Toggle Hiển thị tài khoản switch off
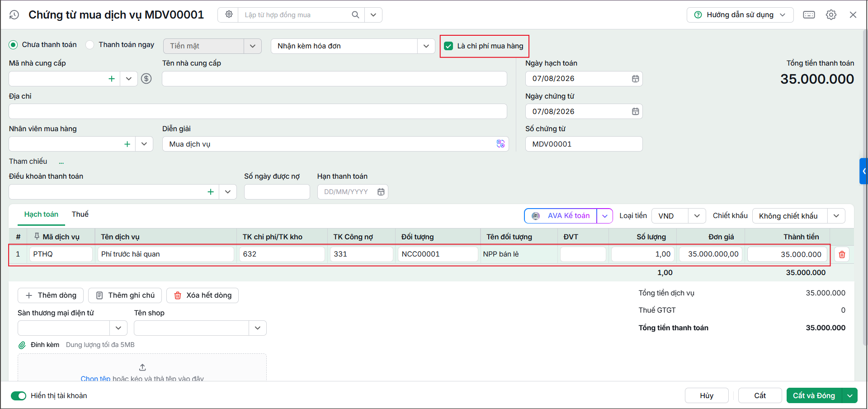Screen dimensions: 868x409 19,396
